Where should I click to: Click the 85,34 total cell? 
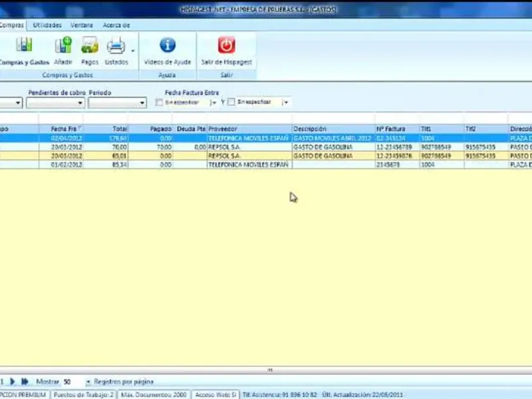pyautogui.click(x=106, y=164)
